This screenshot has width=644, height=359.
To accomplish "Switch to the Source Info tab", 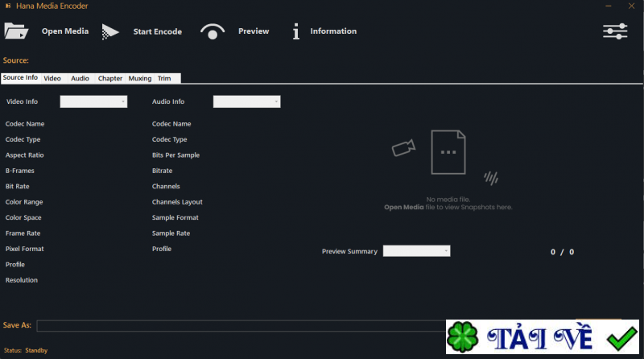I will pos(21,77).
